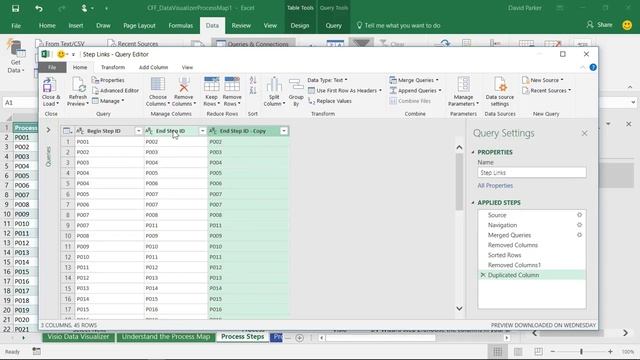Viewport: 640px width, 360px height.
Task: Click the Close & Load icon
Action: [x=50, y=85]
